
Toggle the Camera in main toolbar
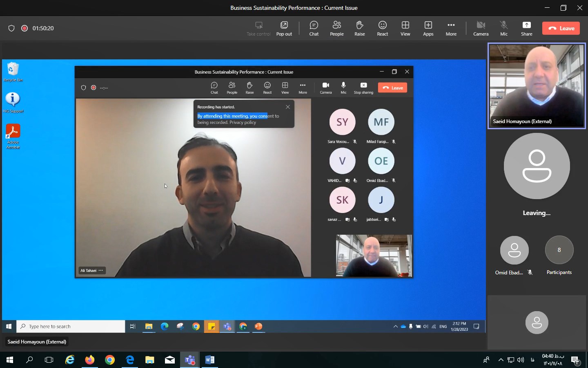(x=481, y=28)
